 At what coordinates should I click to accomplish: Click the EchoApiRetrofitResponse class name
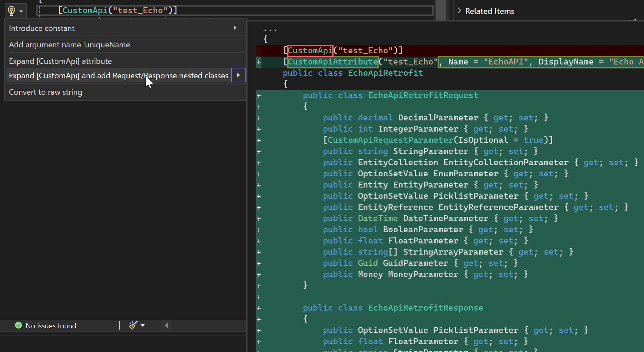pos(425,308)
